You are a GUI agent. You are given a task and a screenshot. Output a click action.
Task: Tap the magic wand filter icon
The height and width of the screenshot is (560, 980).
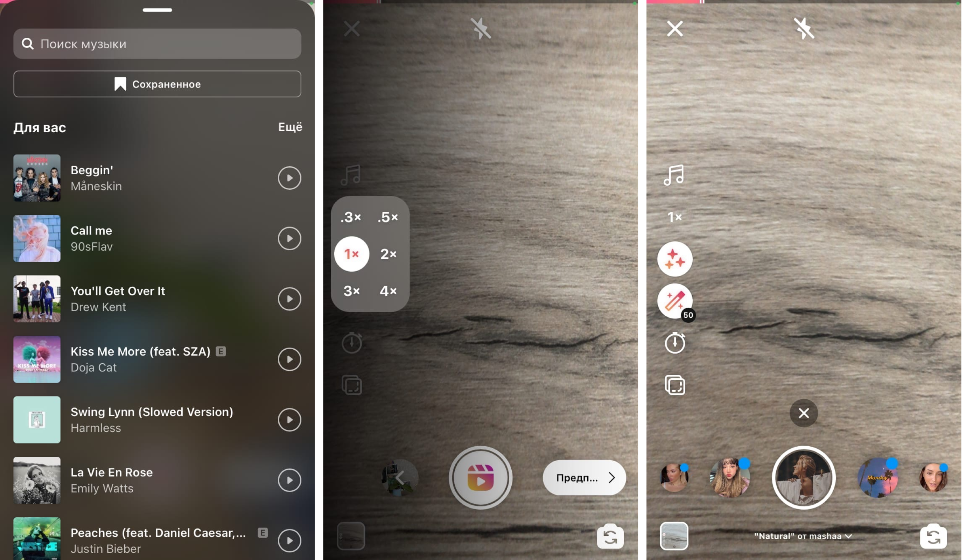pos(674,301)
